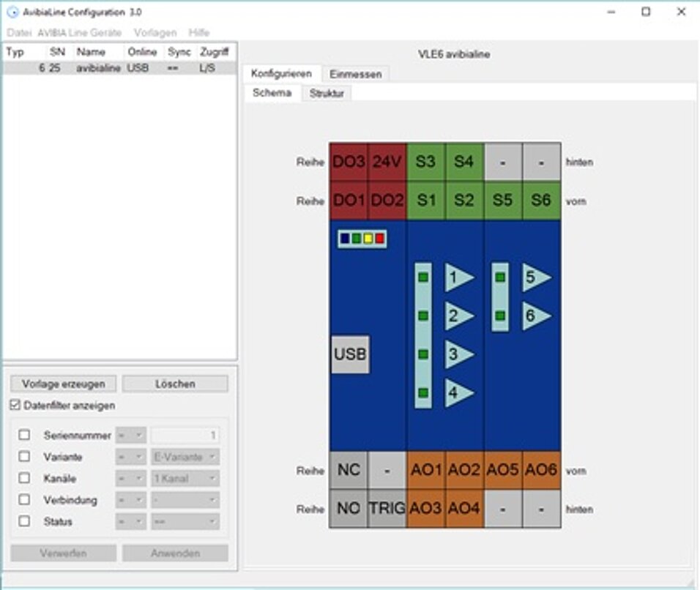Toggle the Datenfilter anzeigen checkbox
This screenshot has height=590, width=700.
pos(16,405)
